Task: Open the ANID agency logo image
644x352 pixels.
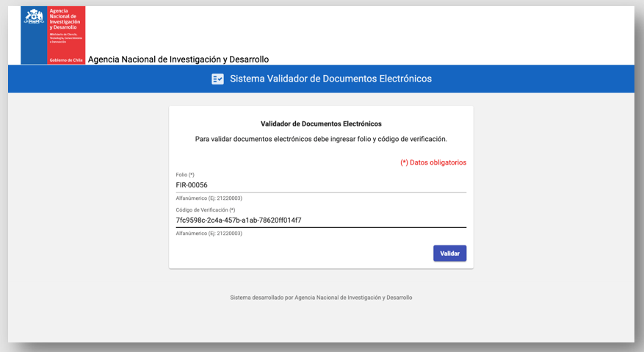Action: (x=53, y=35)
